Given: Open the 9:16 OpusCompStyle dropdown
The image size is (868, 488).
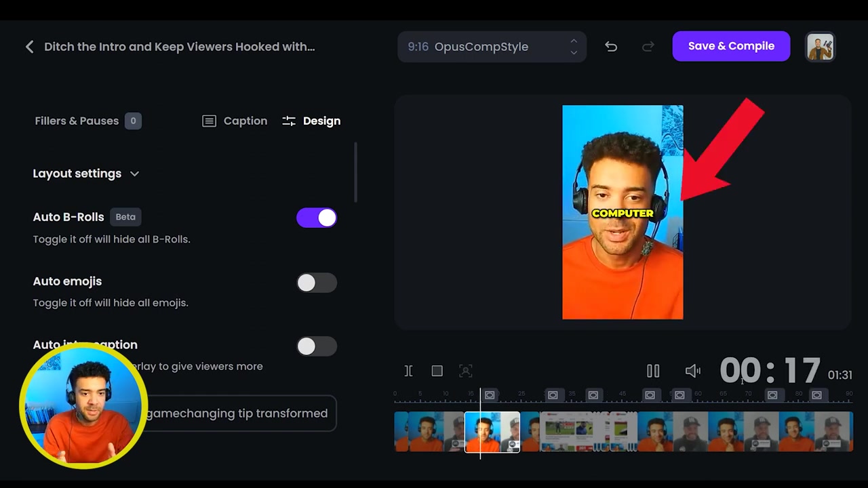Looking at the screenshot, I should pos(492,47).
